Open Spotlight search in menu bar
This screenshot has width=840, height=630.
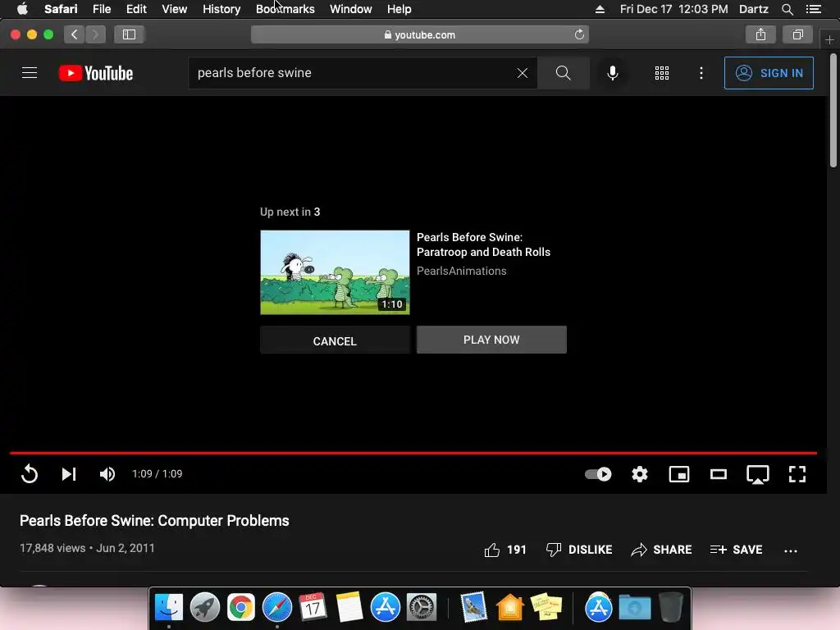coord(787,9)
